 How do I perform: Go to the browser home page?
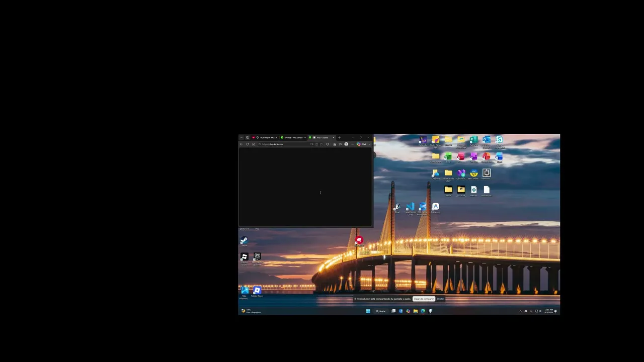pos(254,144)
